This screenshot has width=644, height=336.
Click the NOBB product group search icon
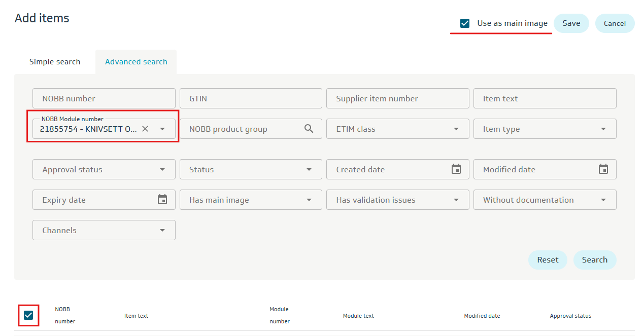click(309, 129)
